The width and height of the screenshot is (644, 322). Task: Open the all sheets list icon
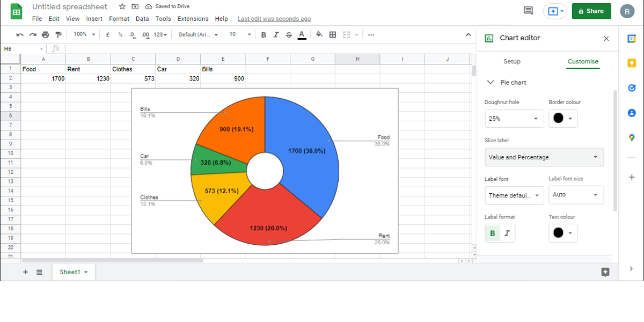coord(39,272)
